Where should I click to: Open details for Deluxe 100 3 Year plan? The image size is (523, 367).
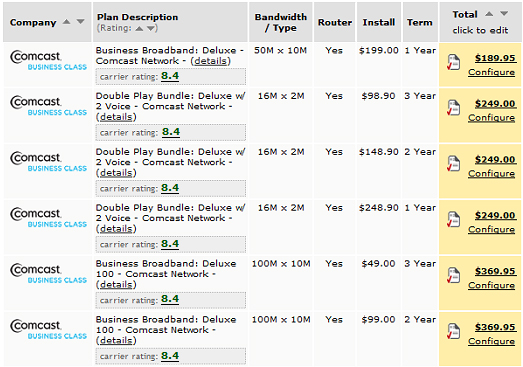[116, 285]
